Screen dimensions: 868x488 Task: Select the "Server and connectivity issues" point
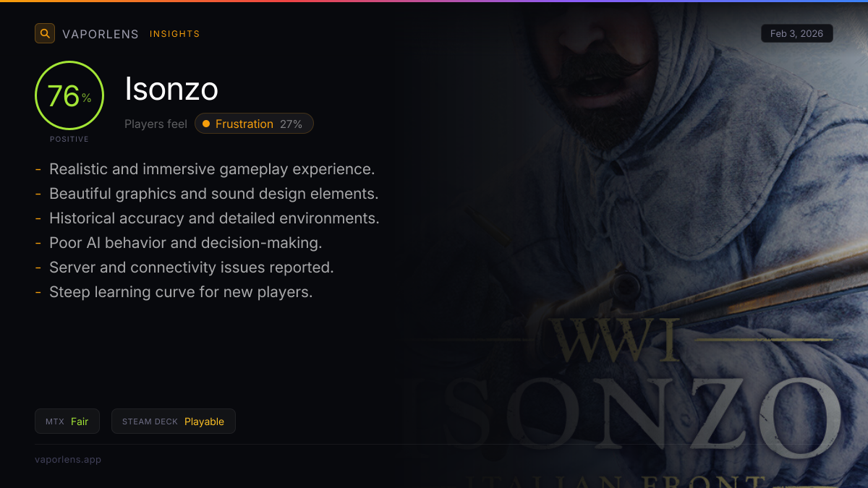[191, 267]
